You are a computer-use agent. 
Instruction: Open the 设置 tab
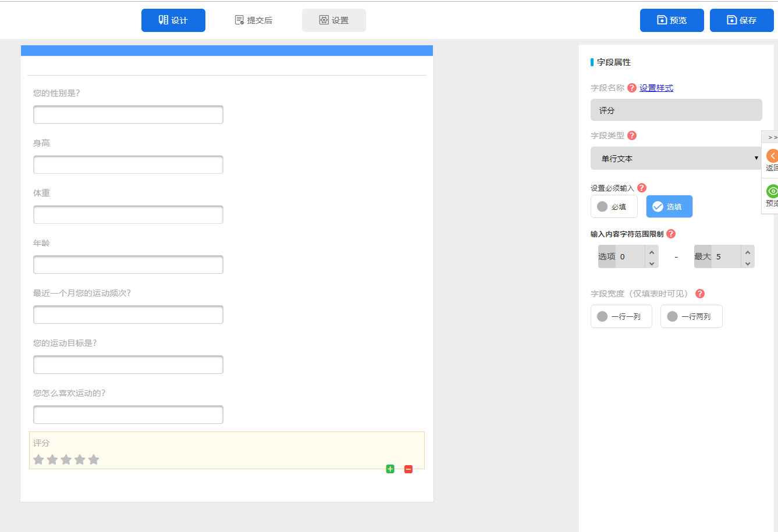coord(334,20)
